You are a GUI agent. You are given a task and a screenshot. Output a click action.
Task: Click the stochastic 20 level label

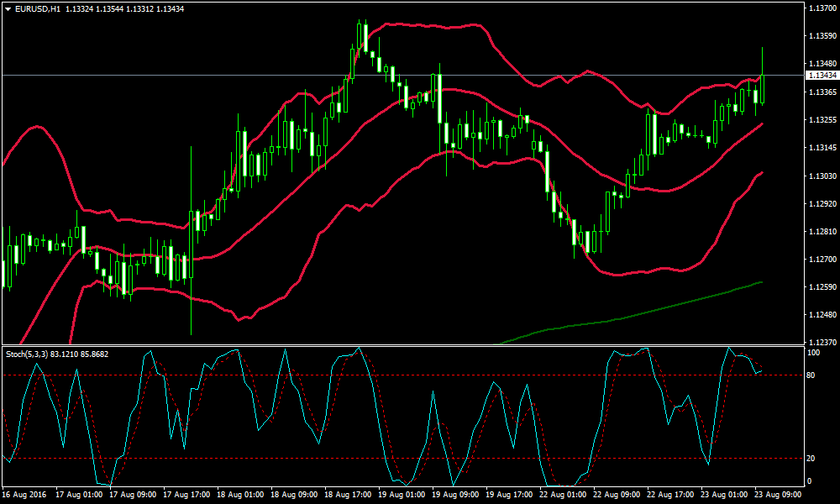pos(811,459)
